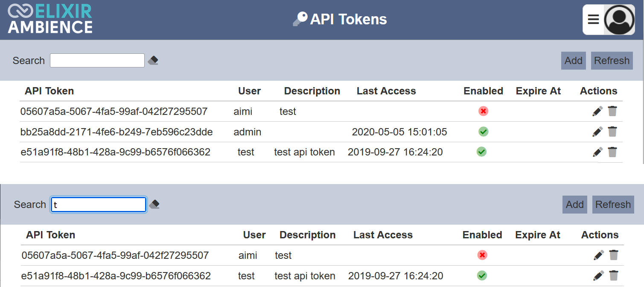
Task: Click the green Enabled checkmark on the admin row
Action: (x=483, y=132)
